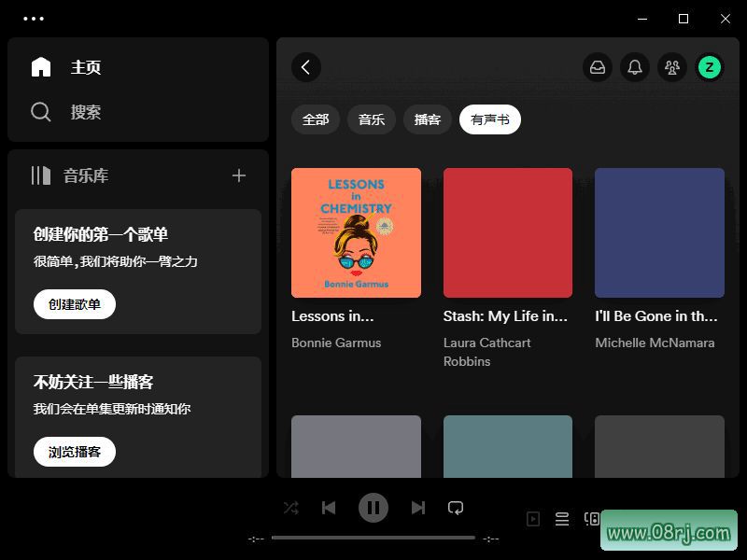
Task: Click the 浏览播客 button
Action: point(74,451)
